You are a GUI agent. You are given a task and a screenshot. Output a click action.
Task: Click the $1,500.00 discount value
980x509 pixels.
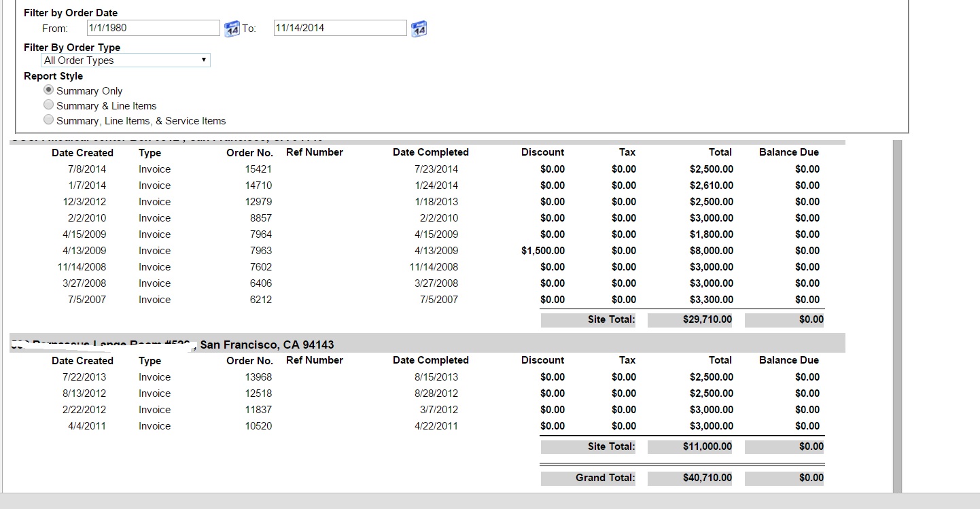pos(542,251)
